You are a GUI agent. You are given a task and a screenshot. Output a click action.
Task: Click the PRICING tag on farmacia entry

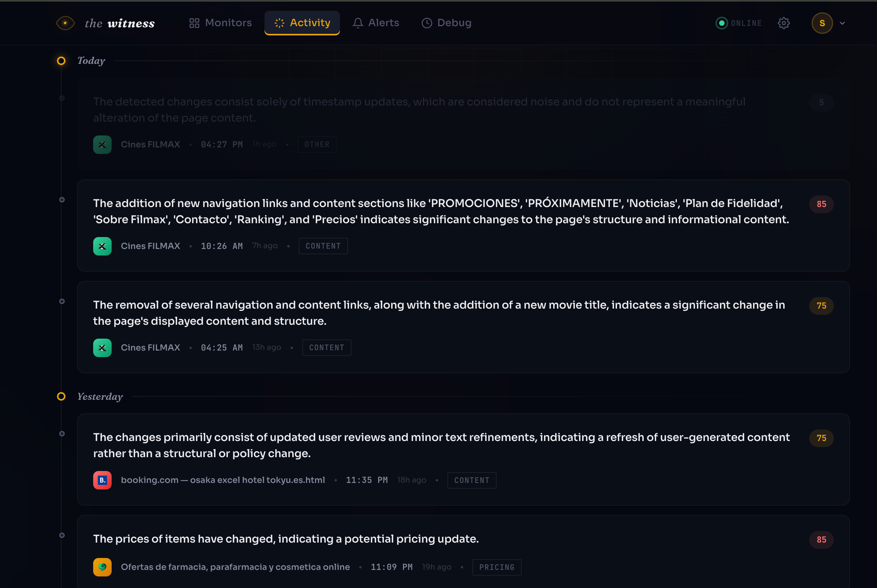tap(497, 567)
